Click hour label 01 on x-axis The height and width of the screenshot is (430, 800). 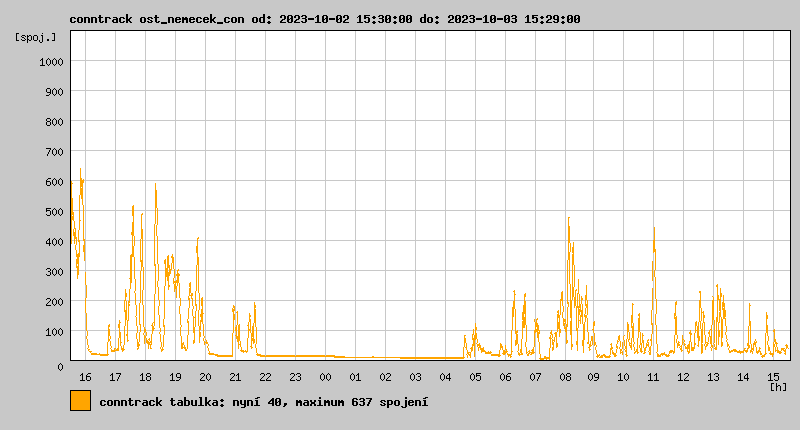pyautogui.click(x=355, y=377)
